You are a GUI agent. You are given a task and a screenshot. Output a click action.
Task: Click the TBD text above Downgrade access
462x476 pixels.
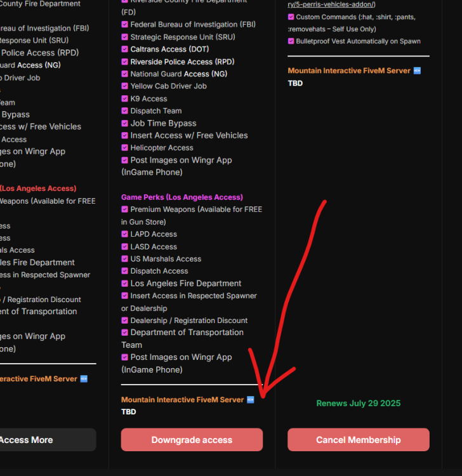[x=129, y=412]
